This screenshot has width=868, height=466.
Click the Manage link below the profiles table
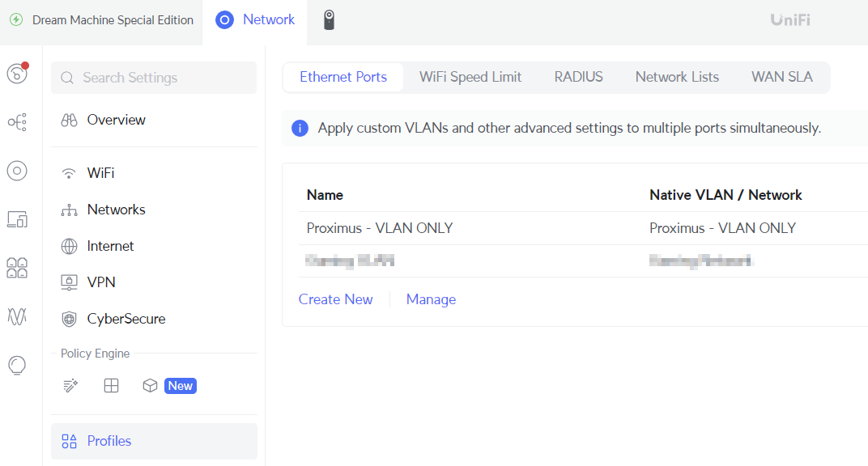431,299
